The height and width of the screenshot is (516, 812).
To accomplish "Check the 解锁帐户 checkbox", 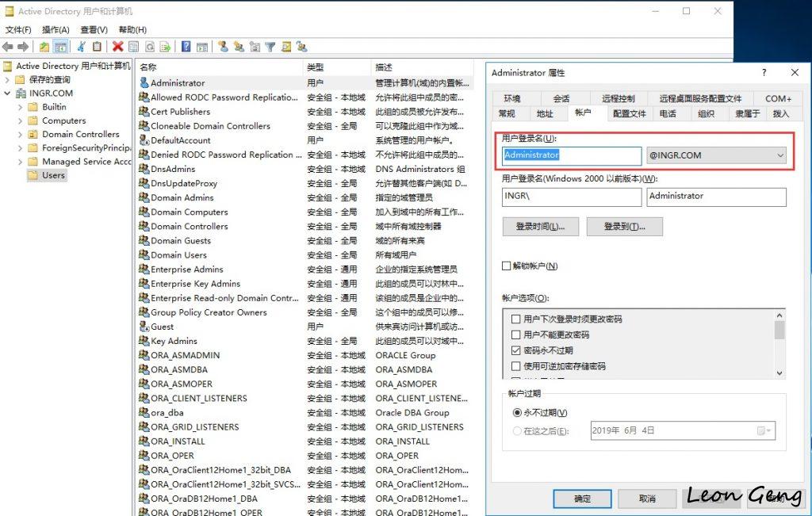I will pos(507,266).
